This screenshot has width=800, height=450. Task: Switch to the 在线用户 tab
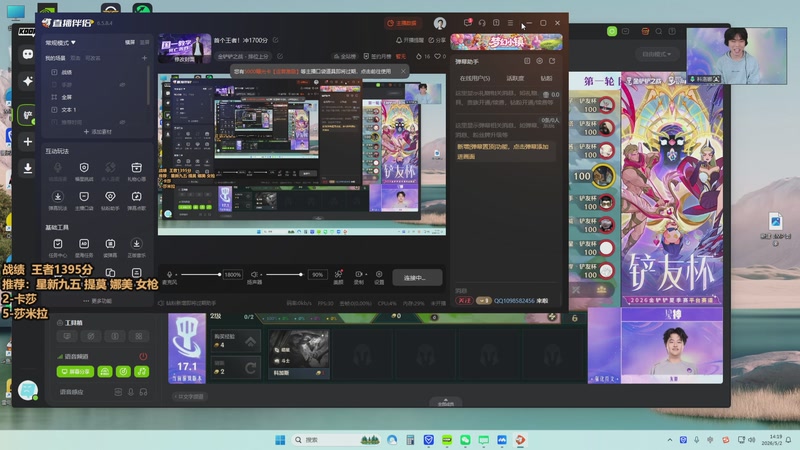474,79
